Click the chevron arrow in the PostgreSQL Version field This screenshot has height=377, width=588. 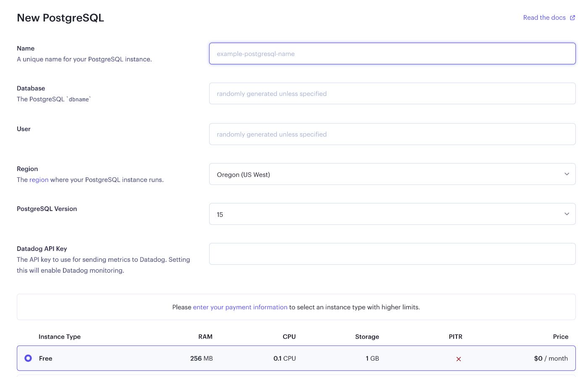point(567,214)
